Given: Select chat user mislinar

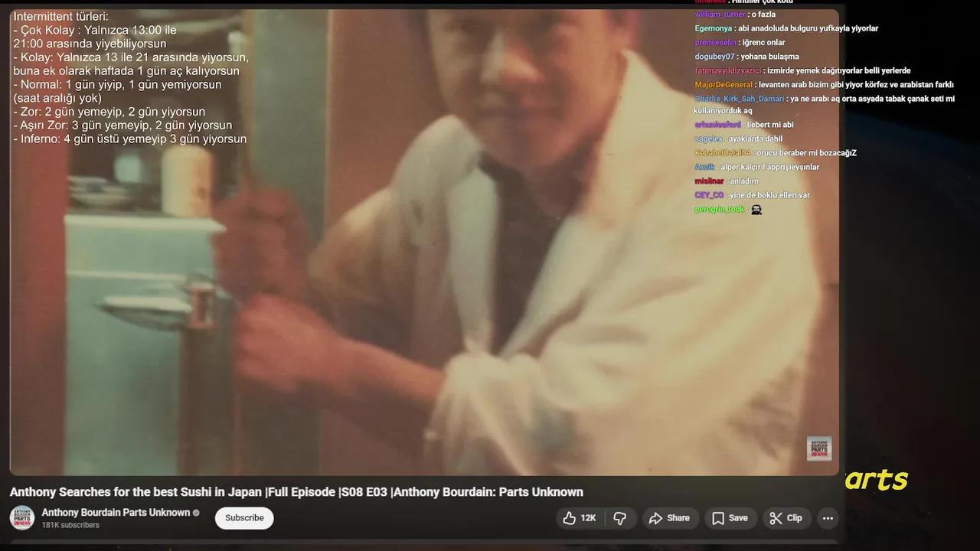Looking at the screenshot, I should coord(709,181).
